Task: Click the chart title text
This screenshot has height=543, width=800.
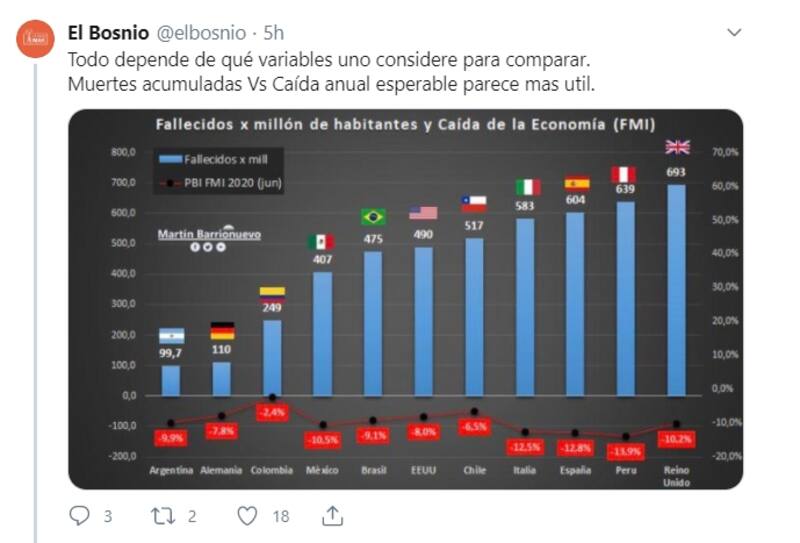Action: (405, 125)
